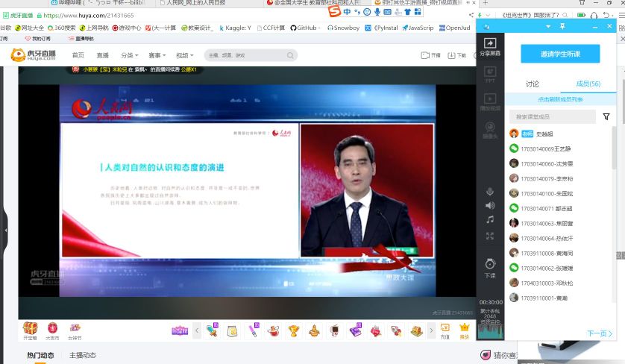Screen dimensions: 625x364
Task: Toggle the pin icon in classroom title bar
Action: pos(562,27)
